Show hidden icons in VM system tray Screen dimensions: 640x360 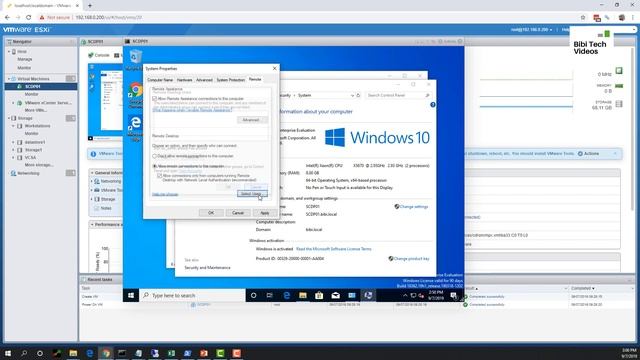tap(405, 296)
